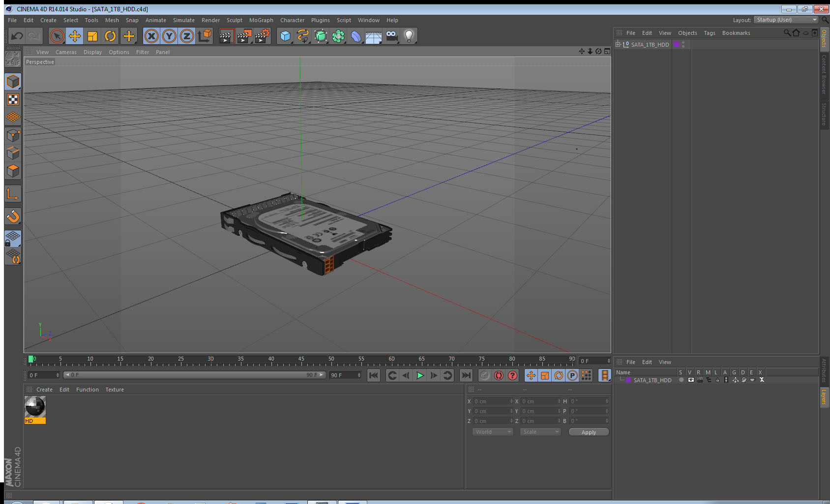The height and width of the screenshot is (504, 830).
Task: Select HD material thumbnail
Action: 35,410
